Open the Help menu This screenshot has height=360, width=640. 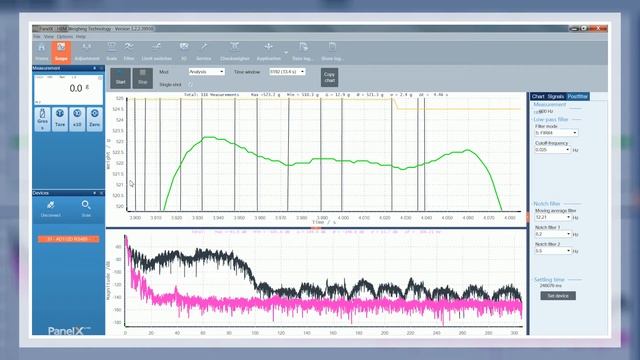coord(80,36)
